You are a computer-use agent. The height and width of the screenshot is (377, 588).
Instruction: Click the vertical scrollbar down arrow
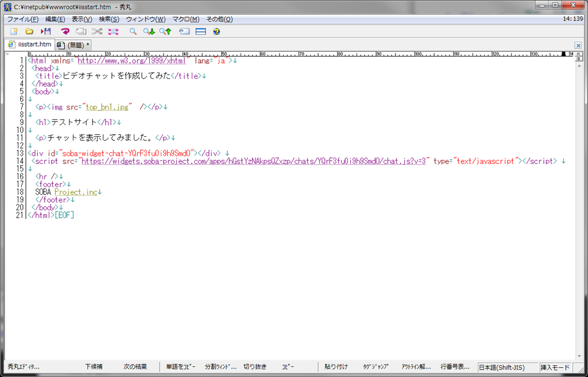(x=578, y=357)
